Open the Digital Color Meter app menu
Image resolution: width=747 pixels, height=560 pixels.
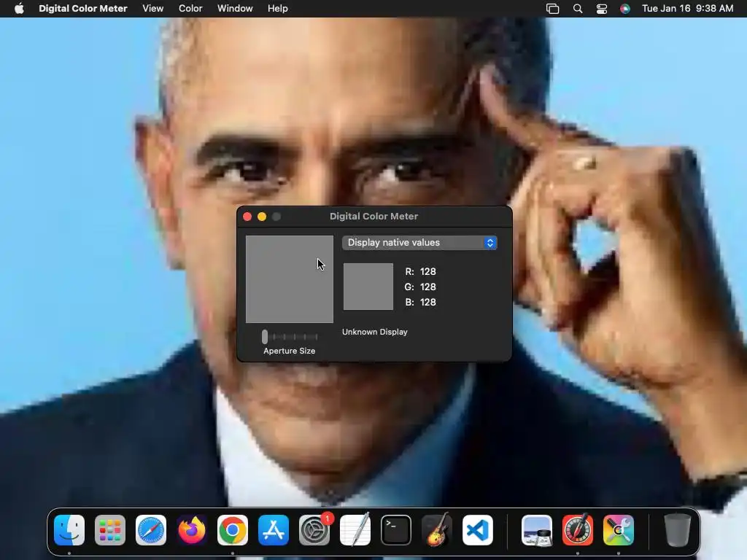(83, 9)
